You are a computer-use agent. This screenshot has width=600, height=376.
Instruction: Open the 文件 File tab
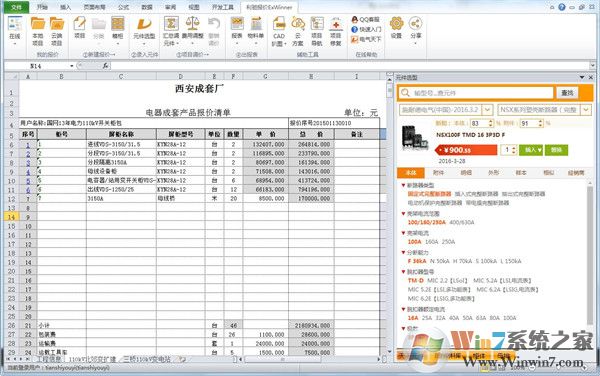point(16,7)
